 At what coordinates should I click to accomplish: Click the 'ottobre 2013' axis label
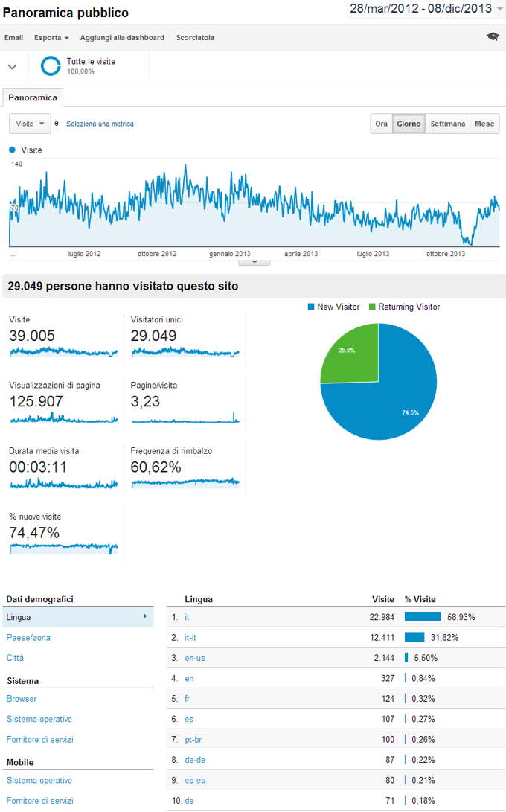tap(446, 254)
